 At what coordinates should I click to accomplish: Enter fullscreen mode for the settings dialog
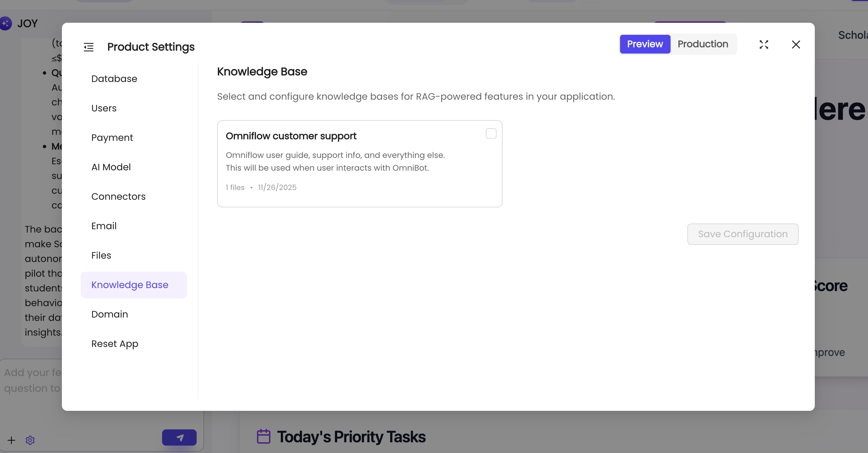(x=764, y=44)
